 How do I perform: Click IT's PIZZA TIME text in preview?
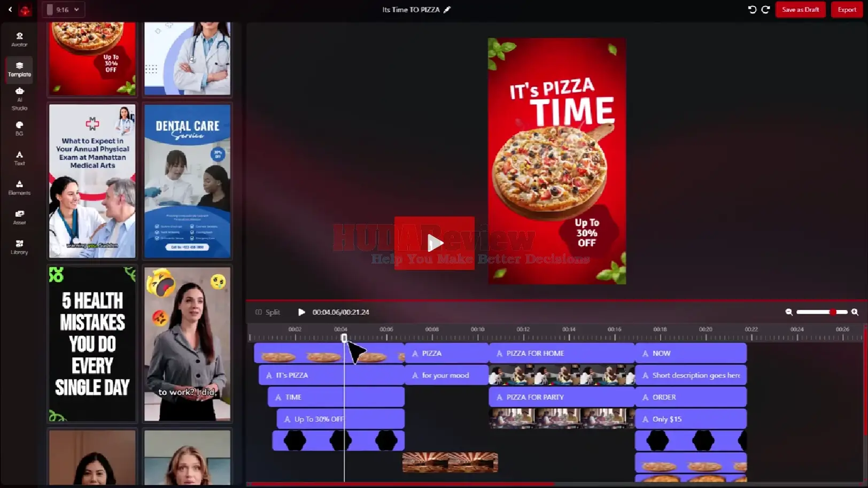pyautogui.click(x=561, y=103)
